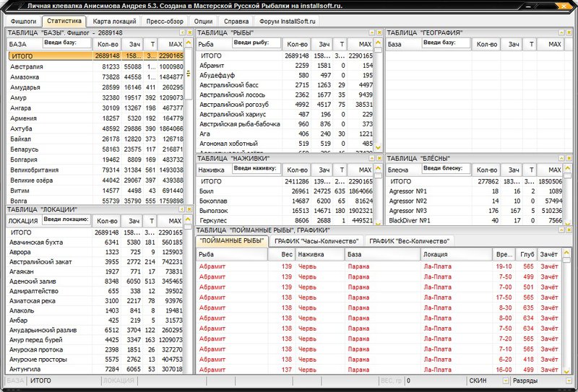Select the Амур перед бурей location row

(95, 340)
